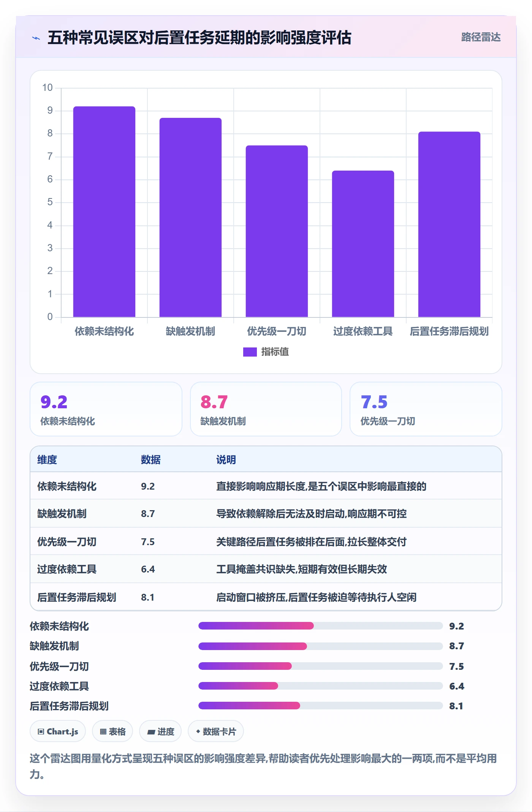Open the 7.5 优先级一刀切 data card
The height and width of the screenshot is (812, 532).
426,409
